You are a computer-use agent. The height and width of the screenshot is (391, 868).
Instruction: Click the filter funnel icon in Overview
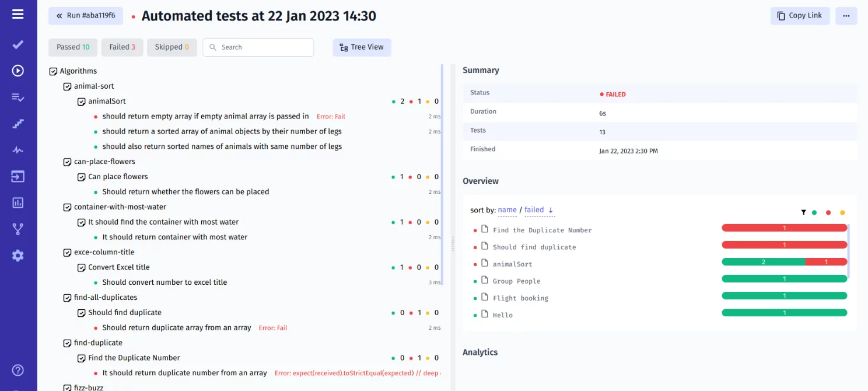point(803,212)
